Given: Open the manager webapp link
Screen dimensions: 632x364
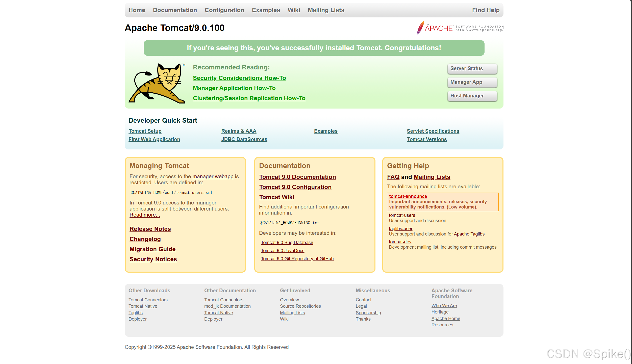Looking at the screenshot, I should (213, 176).
